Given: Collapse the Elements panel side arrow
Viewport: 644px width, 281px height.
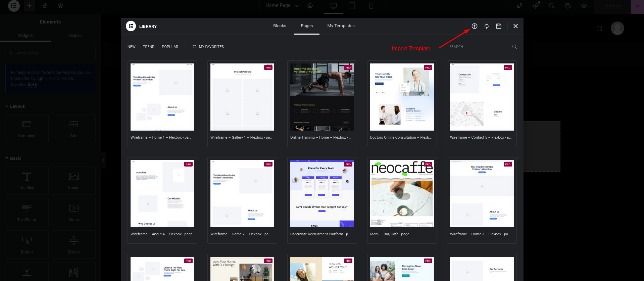Looking at the screenshot, I should (x=103, y=160).
